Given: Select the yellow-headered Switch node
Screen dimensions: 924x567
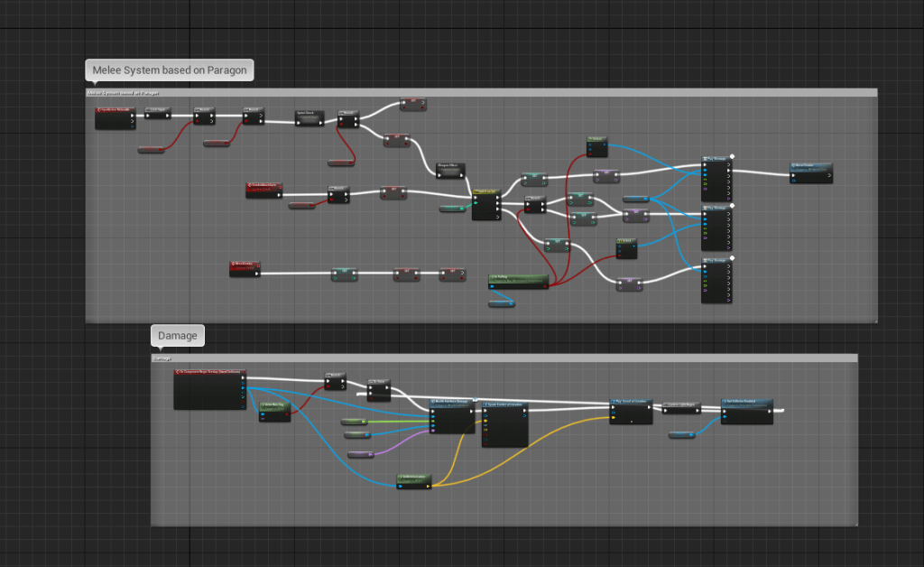Looking at the screenshot, I should (486, 205).
